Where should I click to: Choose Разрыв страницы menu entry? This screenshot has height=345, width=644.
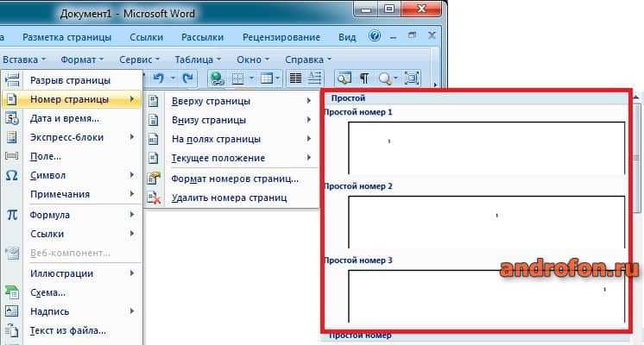pos(72,80)
